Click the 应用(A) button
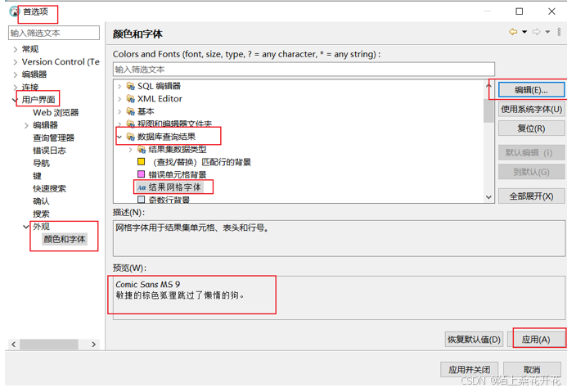Image resolution: width=567 pixels, height=392 pixels. [536, 339]
